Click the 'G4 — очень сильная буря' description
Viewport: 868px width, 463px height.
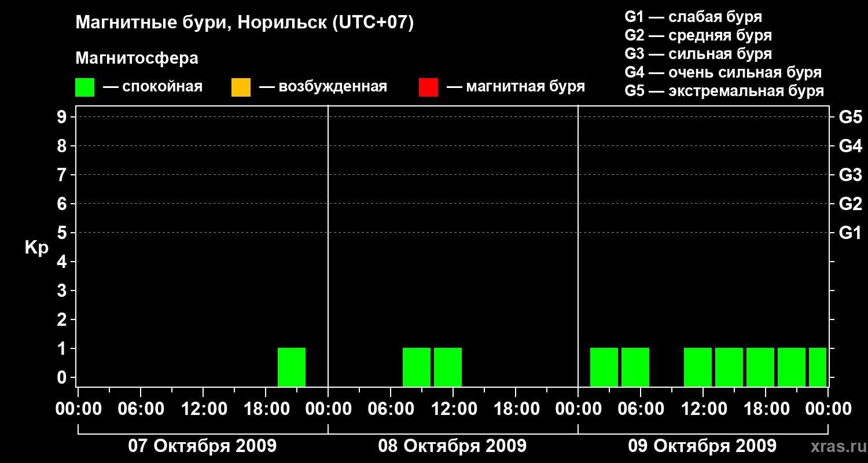[723, 72]
